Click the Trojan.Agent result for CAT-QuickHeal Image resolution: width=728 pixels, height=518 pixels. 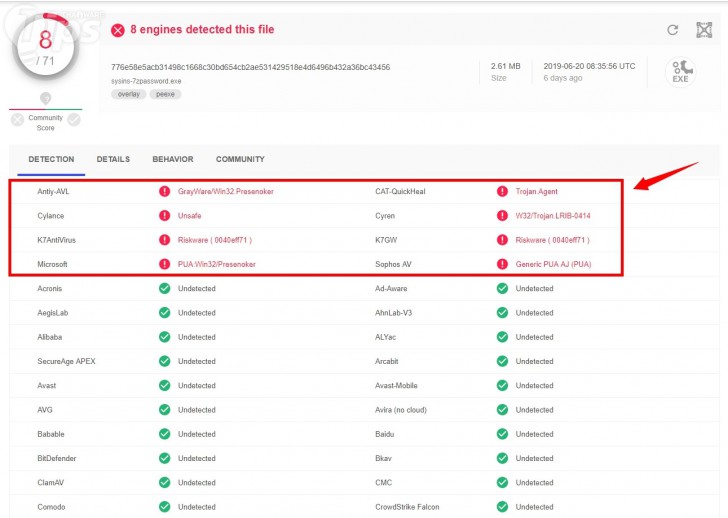[537, 191]
